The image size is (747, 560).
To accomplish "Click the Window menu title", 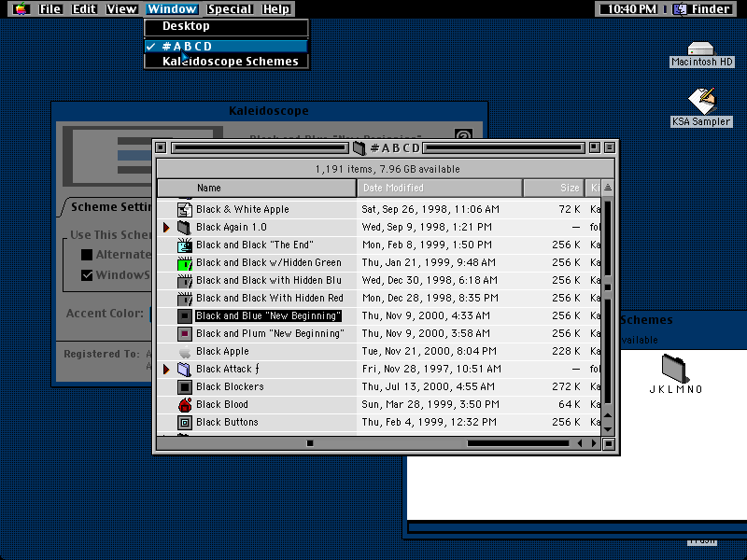I will point(172,9).
